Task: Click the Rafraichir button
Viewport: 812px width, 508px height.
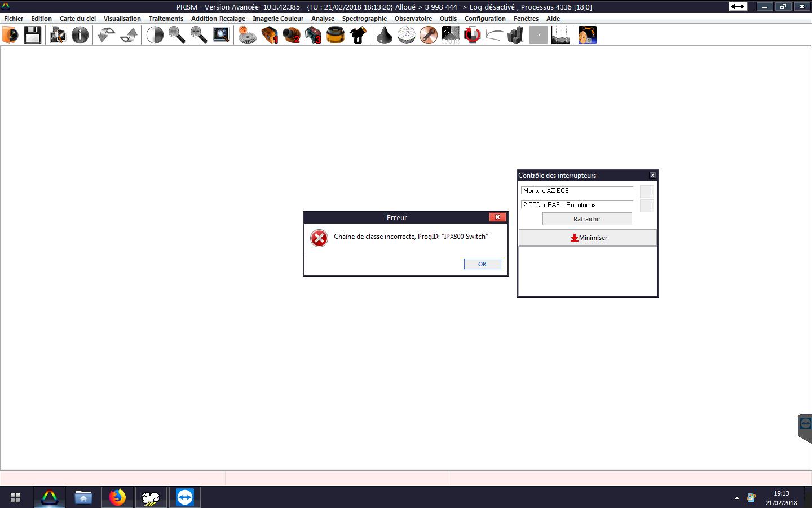Action: pos(586,219)
